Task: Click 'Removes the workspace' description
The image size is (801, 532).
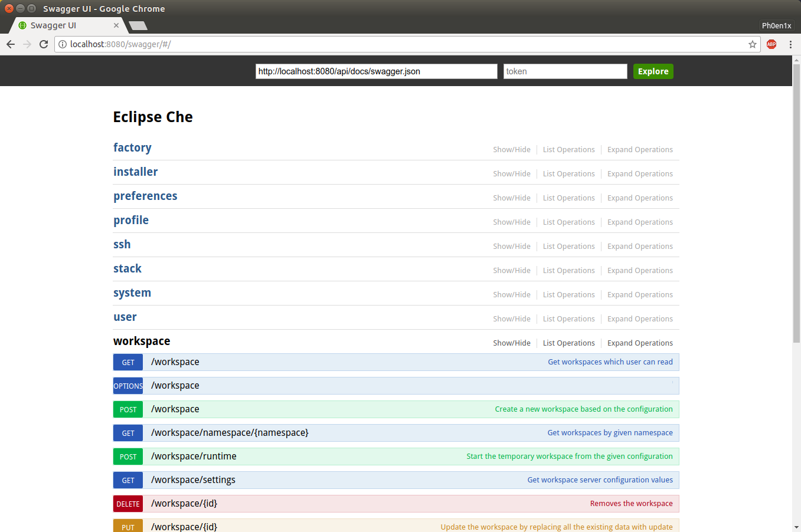Action: coord(631,504)
